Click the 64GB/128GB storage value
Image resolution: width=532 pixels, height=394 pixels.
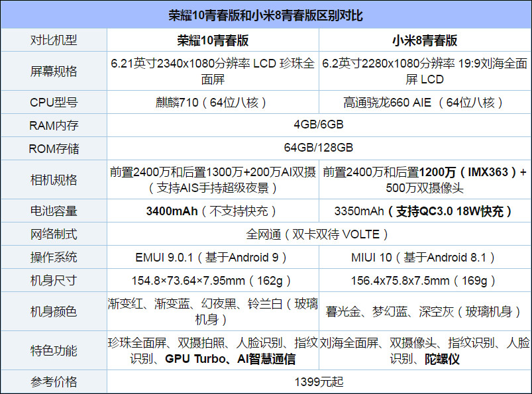pos(319,148)
